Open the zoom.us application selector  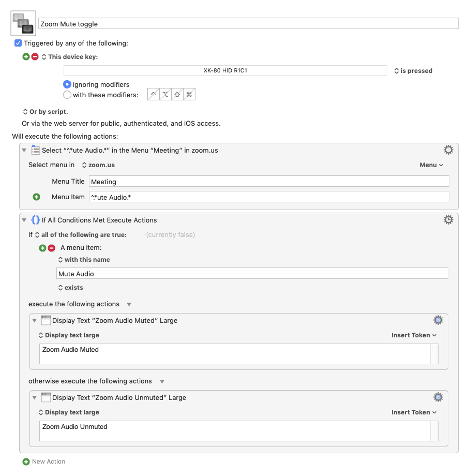click(98, 165)
